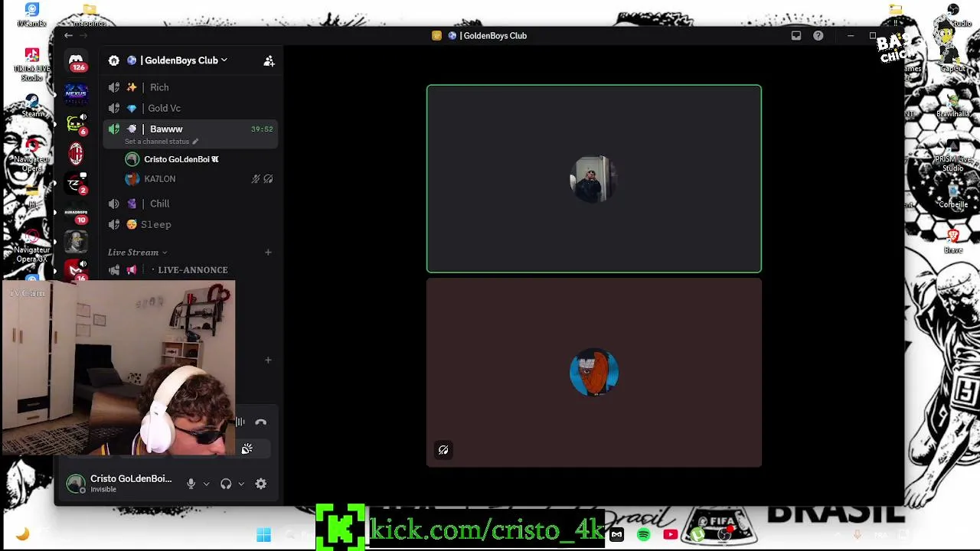Open the Opera GX desktop shortcut

click(x=32, y=245)
